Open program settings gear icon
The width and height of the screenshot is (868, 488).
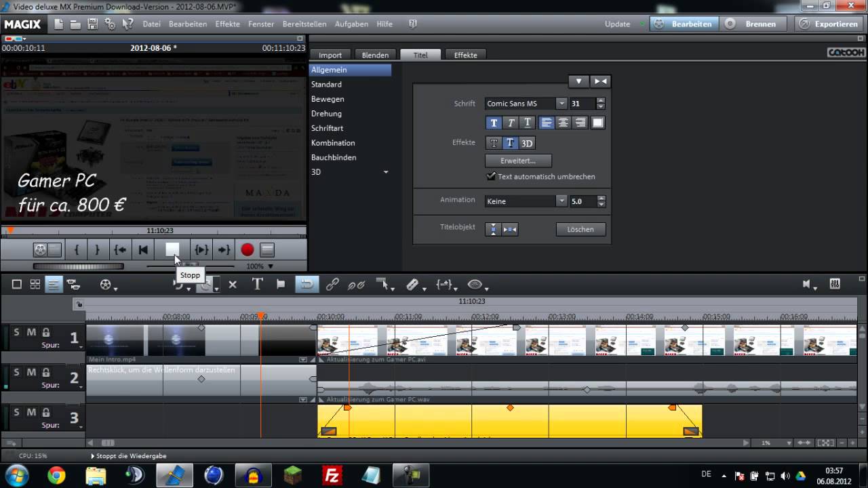point(109,24)
